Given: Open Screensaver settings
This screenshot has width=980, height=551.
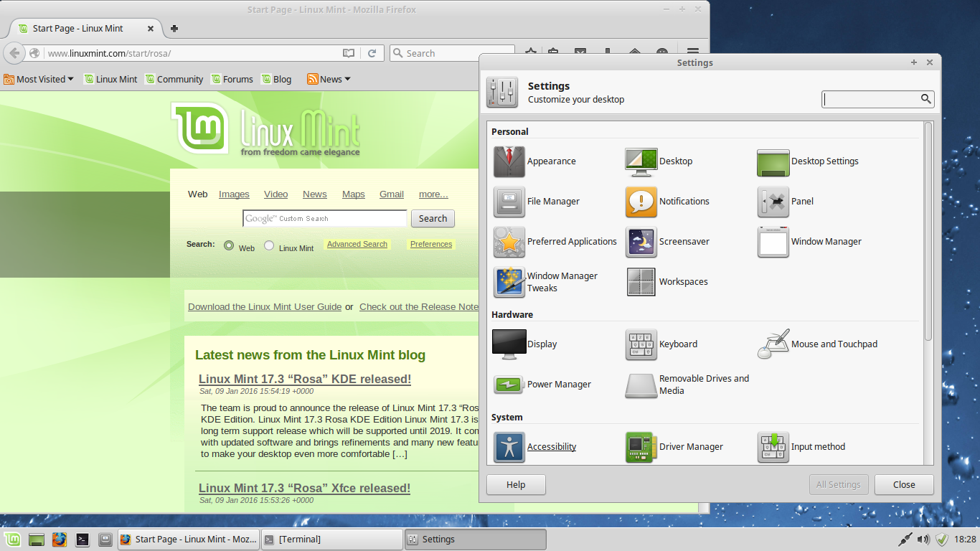Looking at the screenshot, I should click(667, 242).
